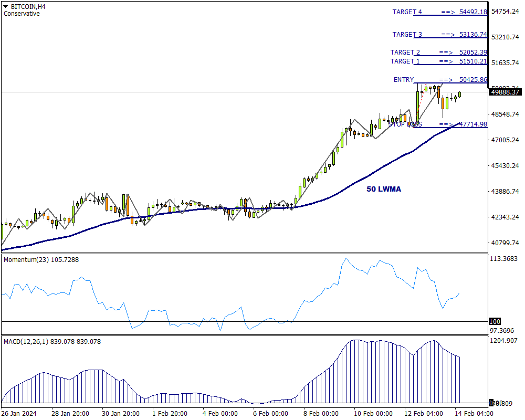525x420 pixels.
Task: Select the 14 Feb 04:00 time axis label
Action: pyautogui.click(x=473, y=413)
